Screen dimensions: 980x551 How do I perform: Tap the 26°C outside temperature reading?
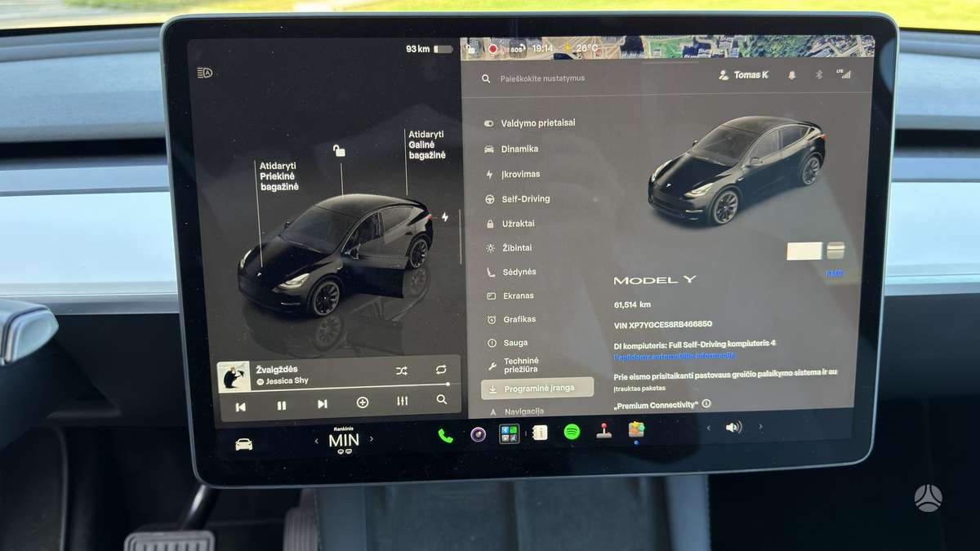[587, 48]
